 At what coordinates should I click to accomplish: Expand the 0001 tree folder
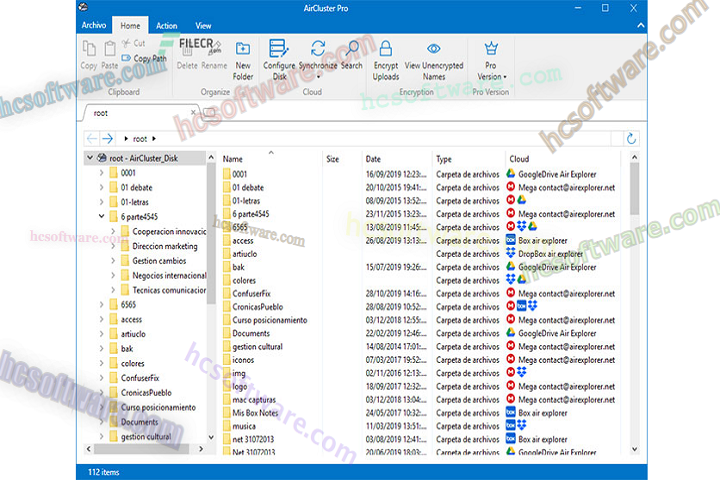pos(101,173)
